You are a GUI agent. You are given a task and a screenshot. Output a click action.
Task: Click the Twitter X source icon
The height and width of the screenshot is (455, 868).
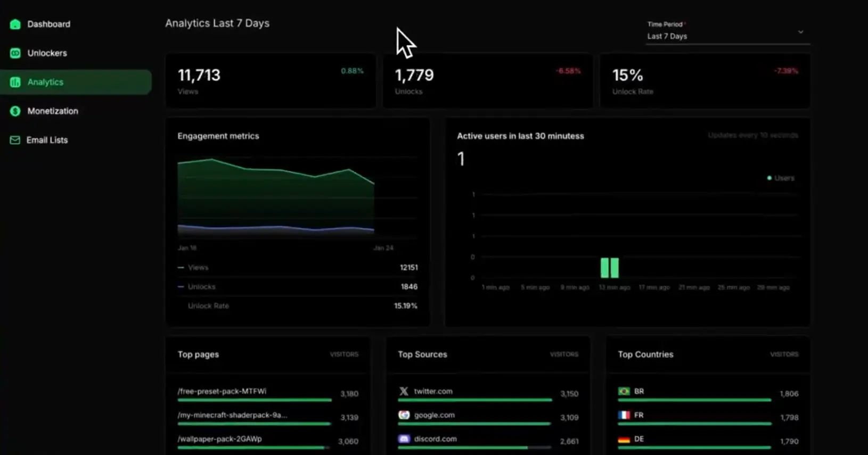tap(404, 391)
